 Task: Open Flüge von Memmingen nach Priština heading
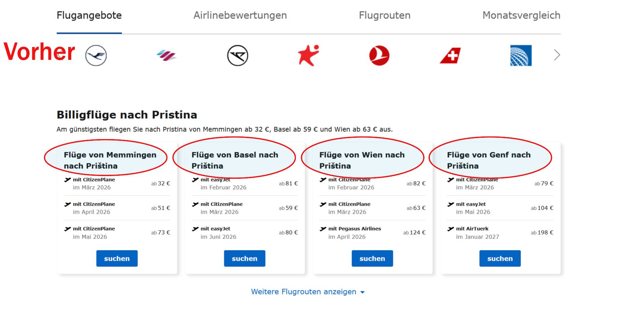[x=110, y=160]
